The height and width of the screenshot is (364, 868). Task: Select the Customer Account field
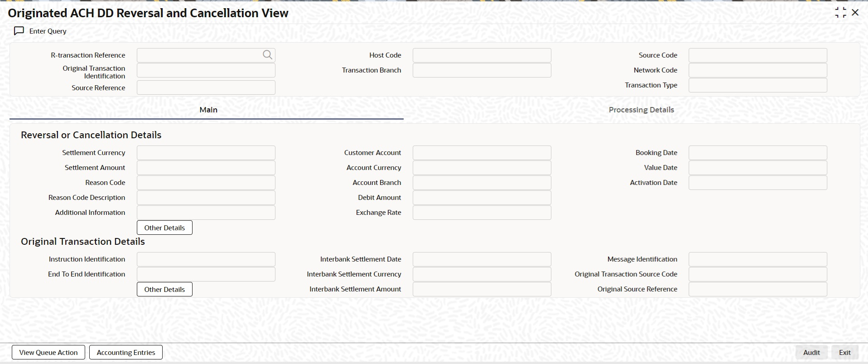[482, 153]
